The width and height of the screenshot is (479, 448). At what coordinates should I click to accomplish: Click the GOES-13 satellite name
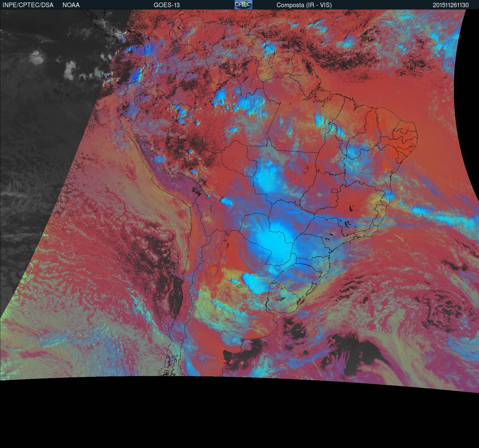(x=166, y=5)
